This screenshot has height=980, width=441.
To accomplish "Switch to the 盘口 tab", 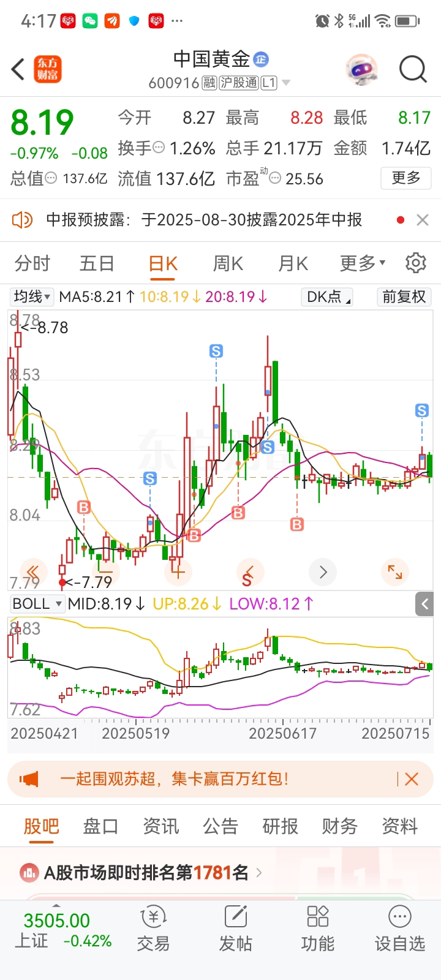I will [x=100, y=826].
